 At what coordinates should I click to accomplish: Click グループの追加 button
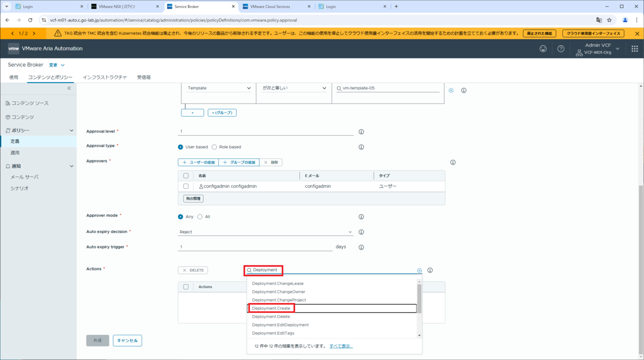(x=239, y=162)
